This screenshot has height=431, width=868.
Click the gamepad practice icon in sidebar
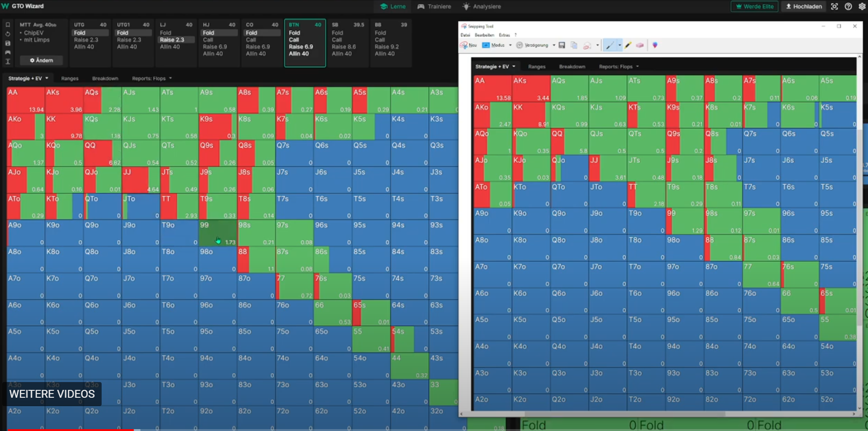(8, 52)
